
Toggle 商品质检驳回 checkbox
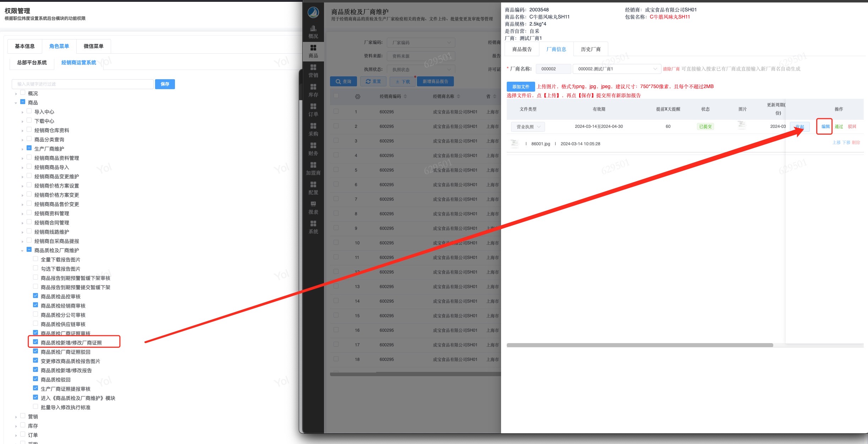point(35,379)
